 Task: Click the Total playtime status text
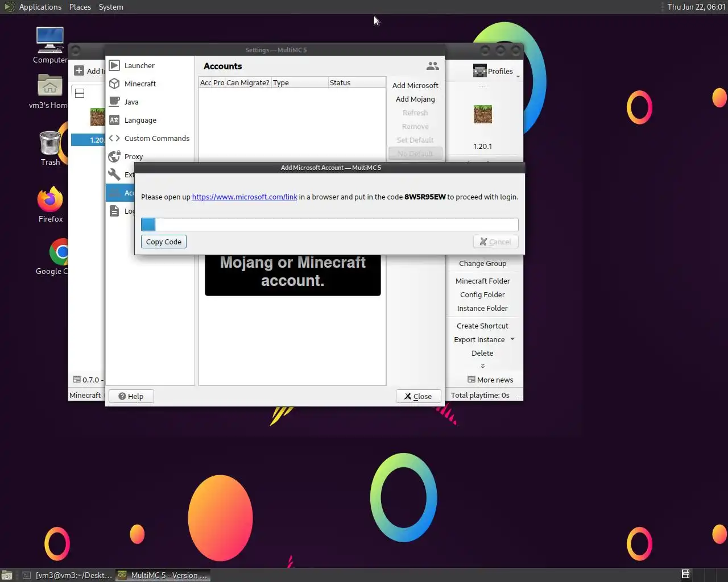(480, 395)
